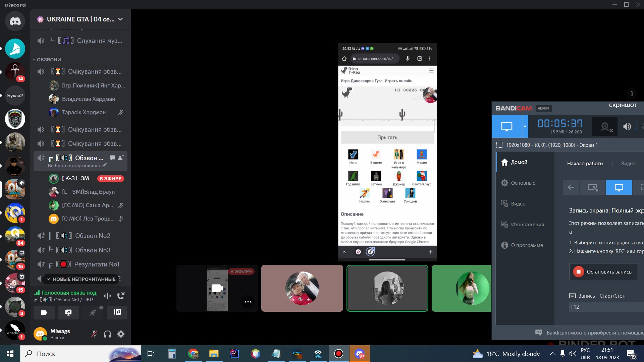Open the soundboard panel

[117, 312]
